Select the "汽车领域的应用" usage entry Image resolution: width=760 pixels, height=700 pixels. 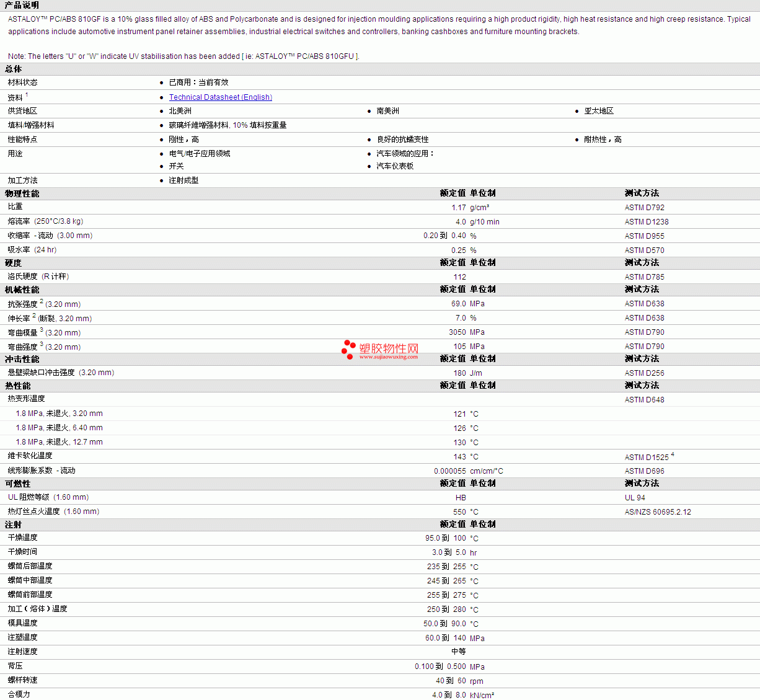[x=405, y=154]
